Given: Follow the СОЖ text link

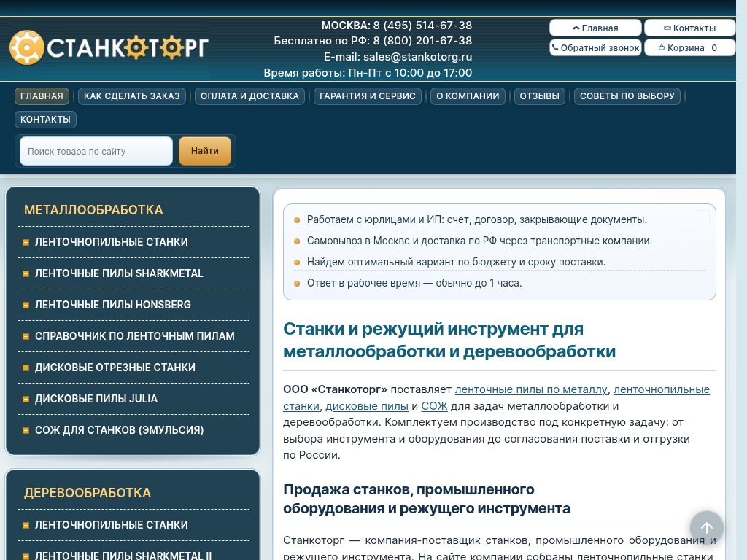Looking at the screenshot, I should click(434, 406).
